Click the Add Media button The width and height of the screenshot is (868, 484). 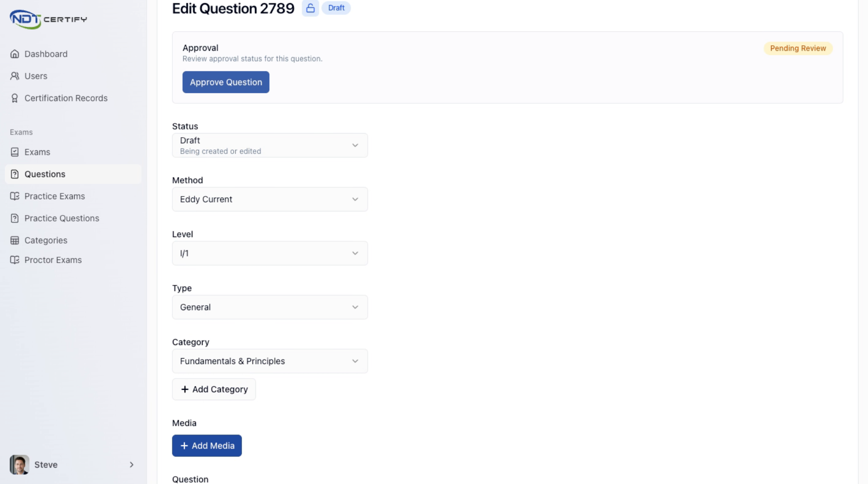point(207,446)
